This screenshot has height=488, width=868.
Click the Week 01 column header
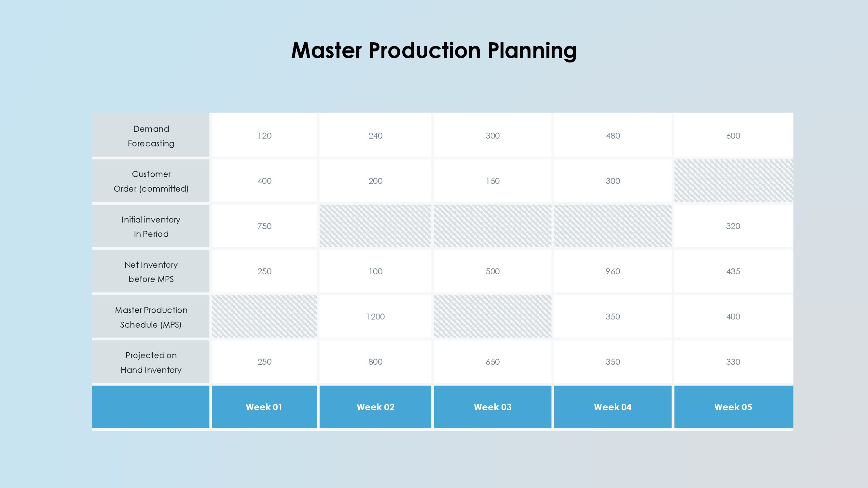tap(264, 407)
